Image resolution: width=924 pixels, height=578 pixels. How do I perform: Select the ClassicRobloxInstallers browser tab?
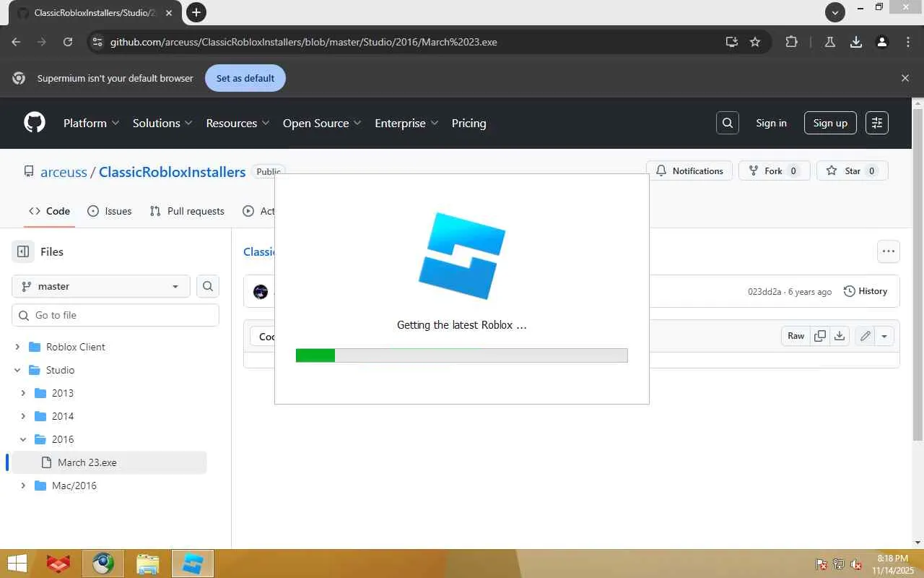[x=95, y=13]
